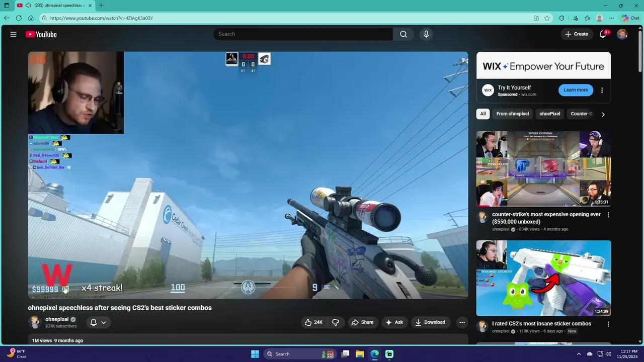The image size is (644, 362).
Task: Open the YouTube hamburger guide menu
Action: pos(14,34)
